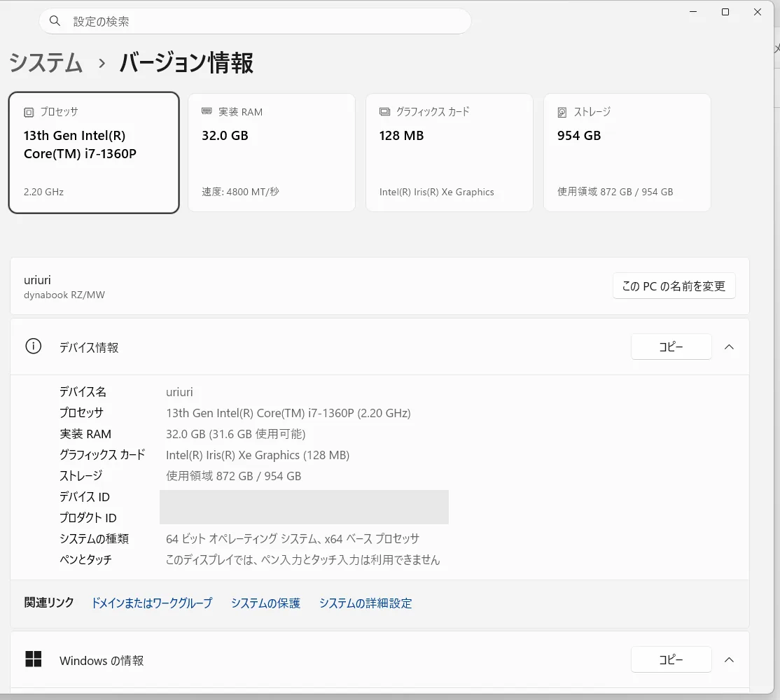Click the storage disk icon
780x700 pixels.
(562, 113)
